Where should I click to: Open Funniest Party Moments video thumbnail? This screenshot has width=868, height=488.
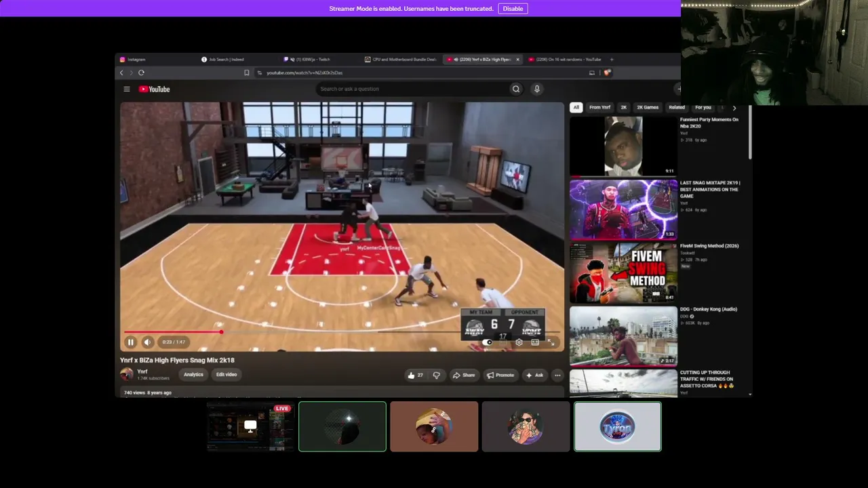pos(623,146)
